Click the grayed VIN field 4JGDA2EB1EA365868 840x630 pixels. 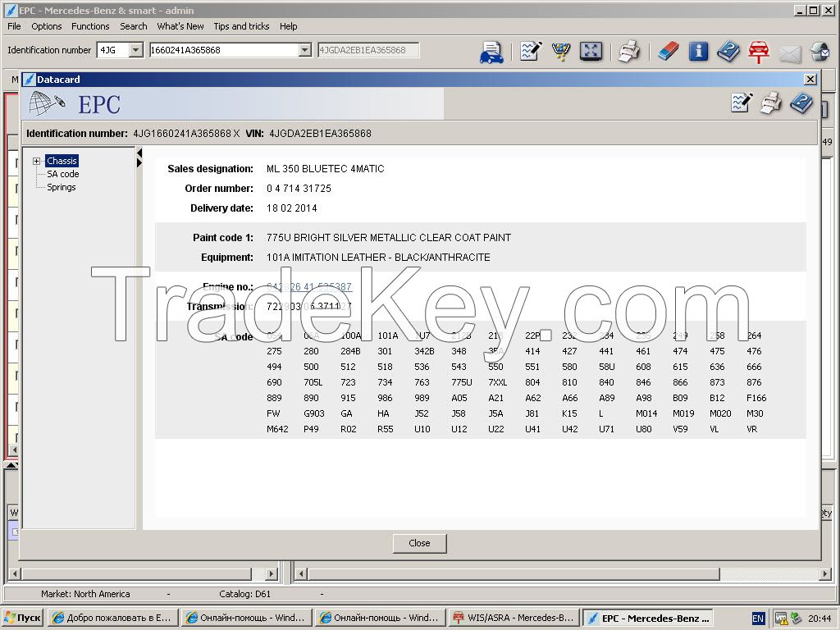(x=368, y=50)
